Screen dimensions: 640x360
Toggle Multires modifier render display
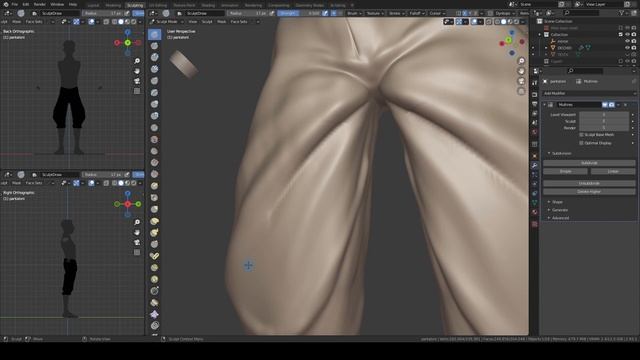coord(611,105)
